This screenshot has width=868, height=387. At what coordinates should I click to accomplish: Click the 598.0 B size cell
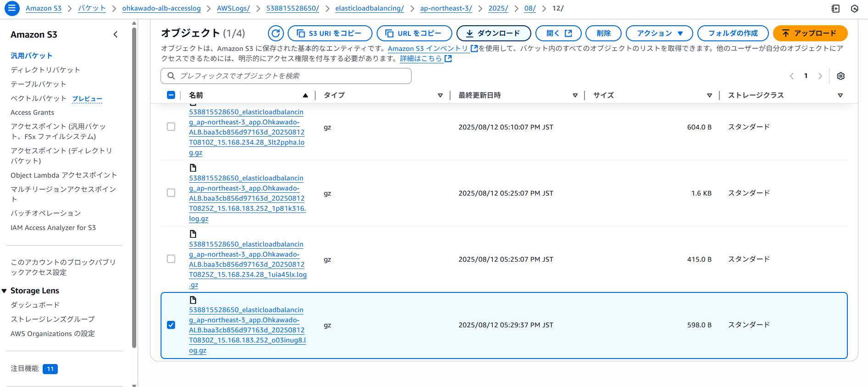699,325
